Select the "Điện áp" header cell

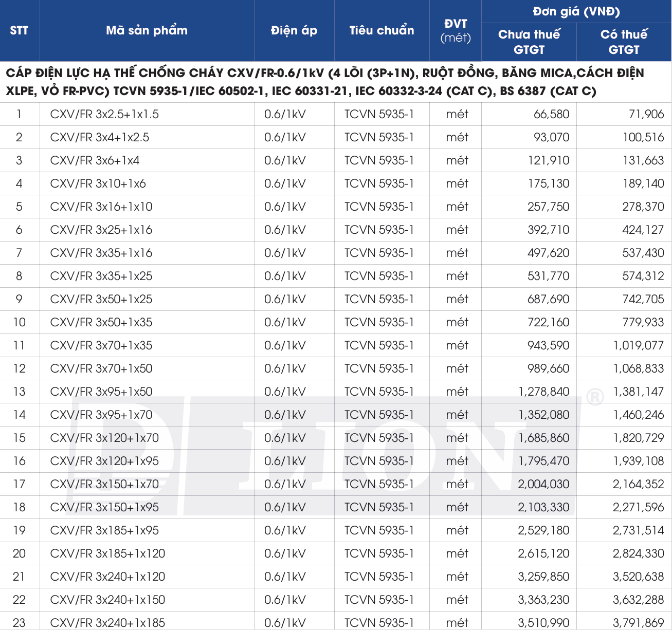(294, 30)
